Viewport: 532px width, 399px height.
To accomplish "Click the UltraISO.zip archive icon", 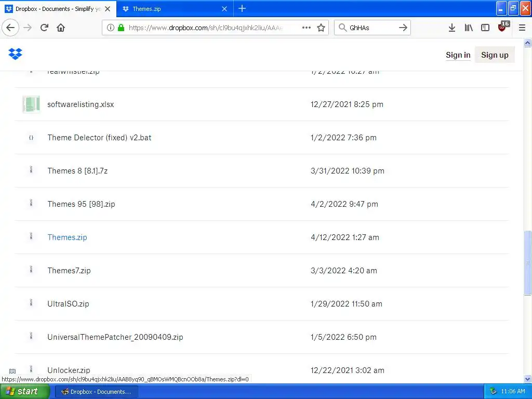I will pos(31,302).
